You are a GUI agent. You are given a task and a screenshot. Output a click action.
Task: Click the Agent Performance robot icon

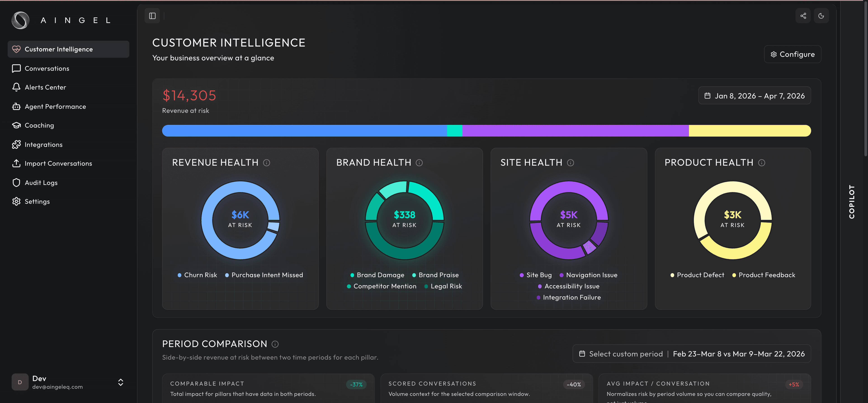pos(16,107)
